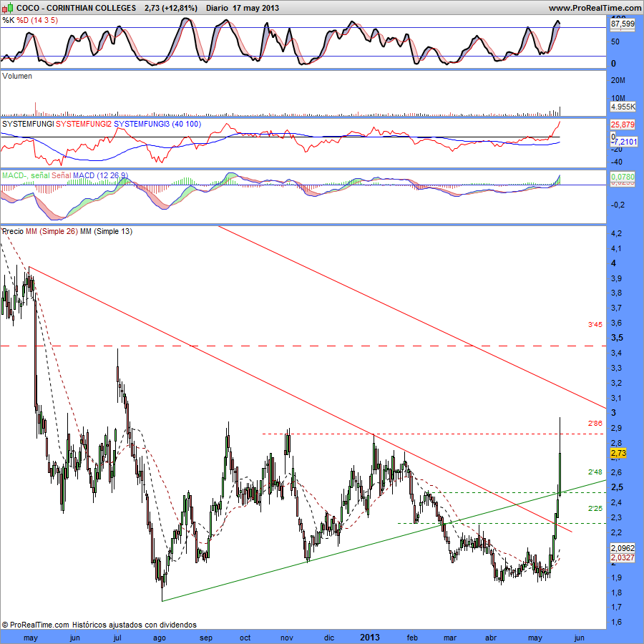The height and width of the screenshot is (644, 644).
Task: Click the 2,73 (+12,81%) price change text
Action: 171,8
